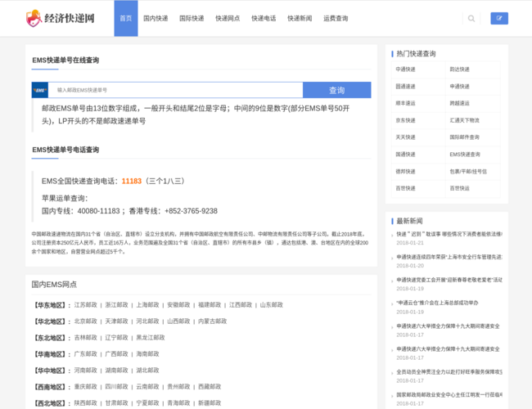Screen dimensions: 532x409
Task: Open 顺丰速运 in hot queries
Action: [x=405, y=103]
